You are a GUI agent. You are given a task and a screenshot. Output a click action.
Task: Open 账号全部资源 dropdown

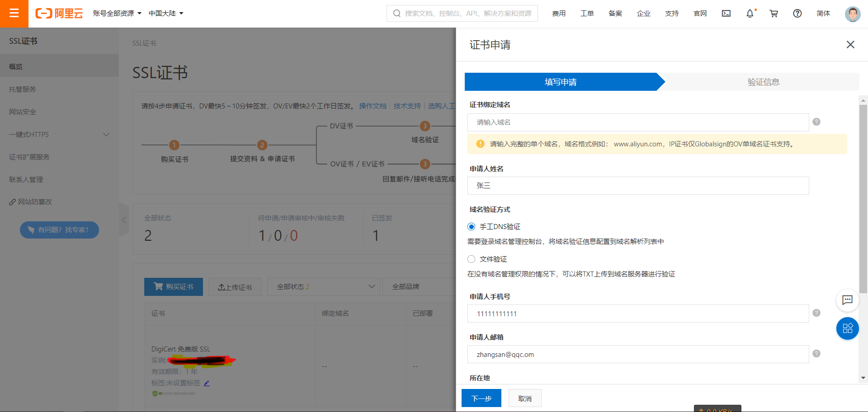pos(117,14)
